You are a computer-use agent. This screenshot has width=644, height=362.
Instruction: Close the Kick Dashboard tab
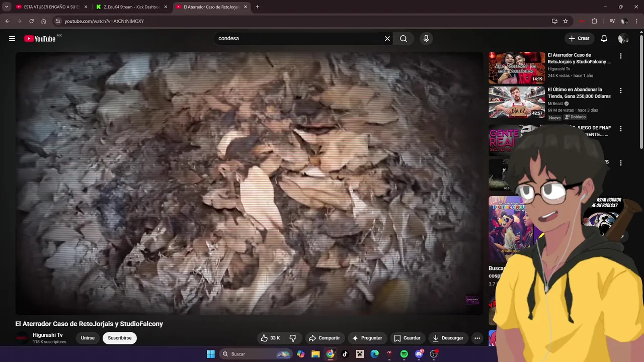coord(165,7)
